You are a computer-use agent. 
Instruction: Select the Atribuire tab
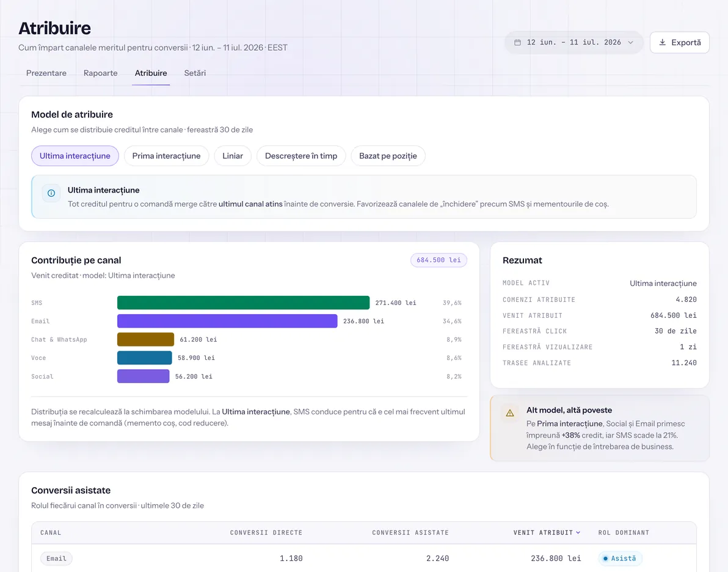pyautogui.click(x=151, y=73)
